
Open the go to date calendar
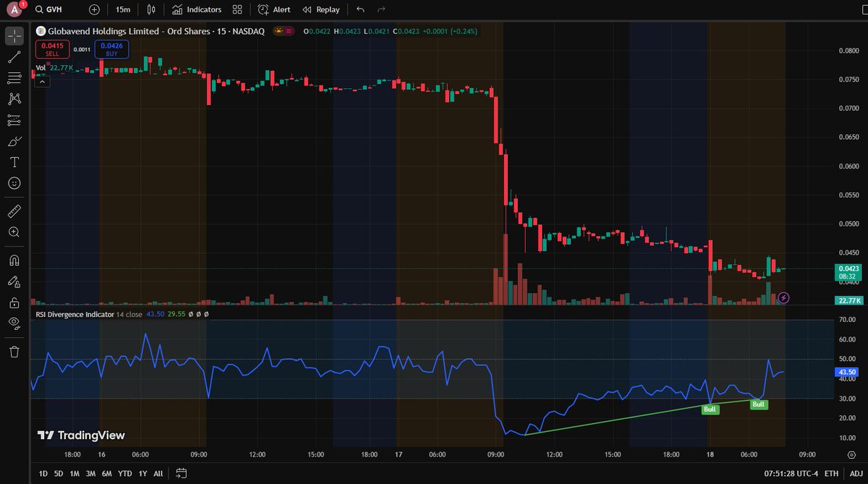[x=182, y=474]
